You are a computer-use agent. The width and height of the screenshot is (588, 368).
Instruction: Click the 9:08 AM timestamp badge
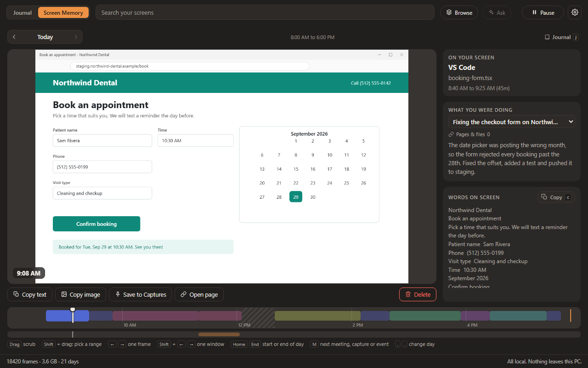[x=28, y=273]
